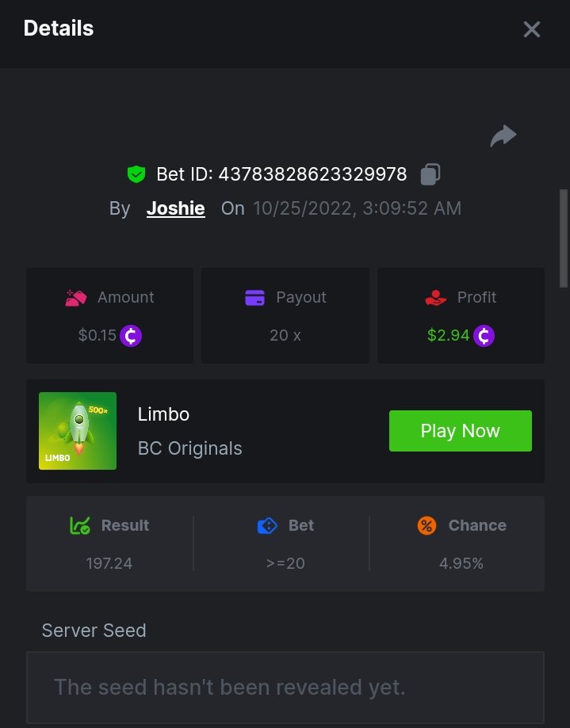The height and width of the screenshot is (728, 570).
Task: Click the Server Seed field
Action: tap(285, 687)
